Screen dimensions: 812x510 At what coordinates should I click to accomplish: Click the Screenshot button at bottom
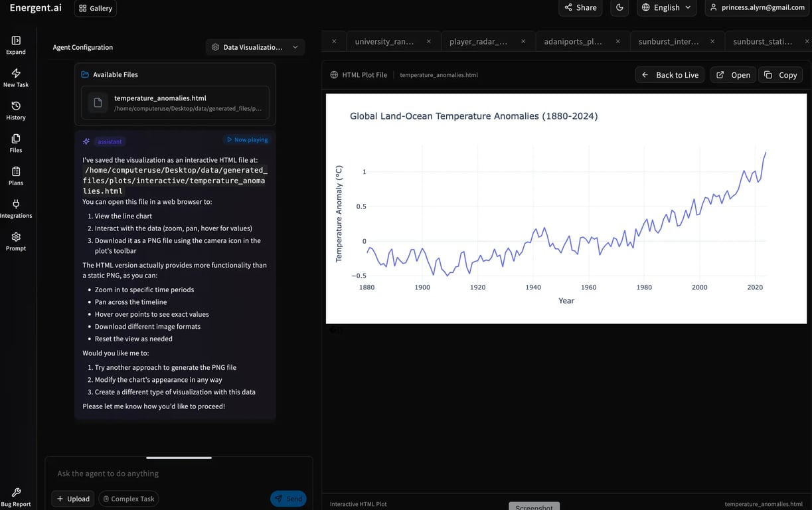tap(534, 507)
